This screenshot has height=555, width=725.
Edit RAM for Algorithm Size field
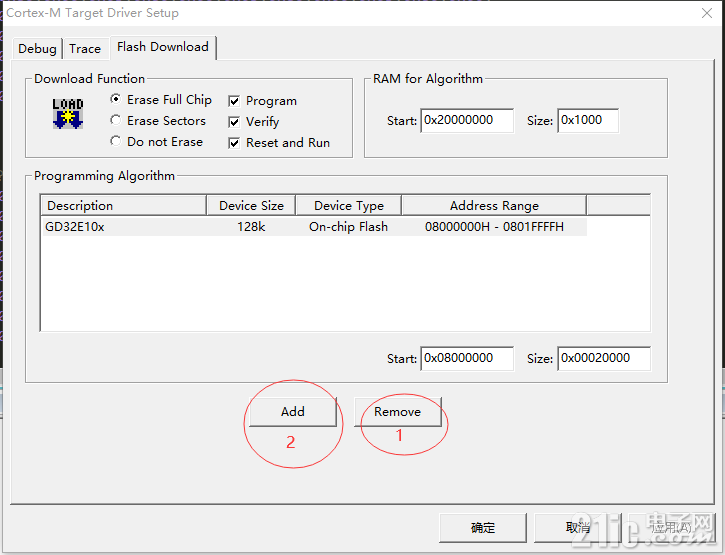(x=588, y=121)
